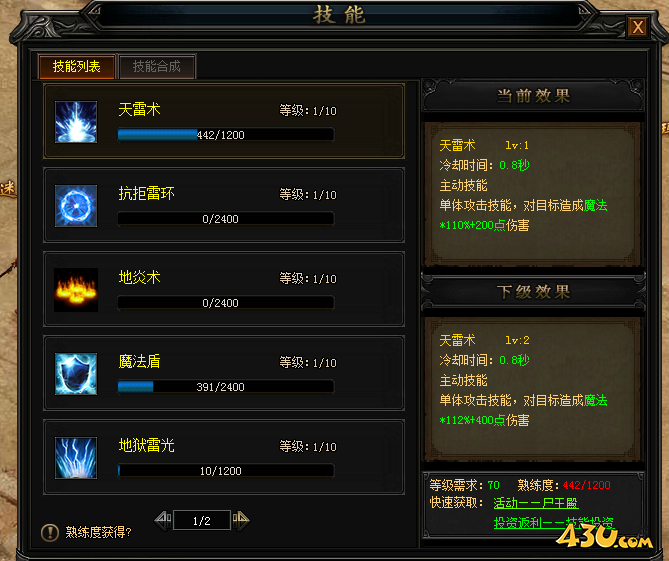Select the 地狱雷光 skill row name
Image resolution: width=669 pixels, height=561 pixels.
coord(146,445)
